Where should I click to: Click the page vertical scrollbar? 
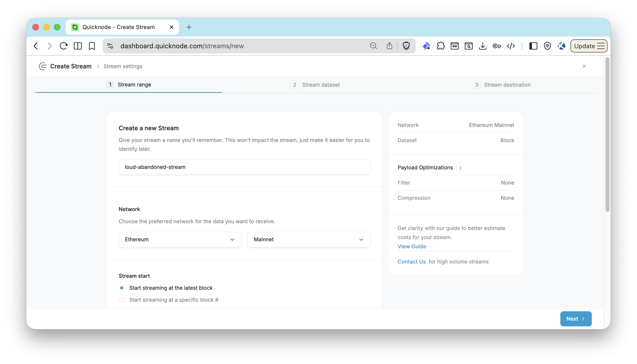607,135
